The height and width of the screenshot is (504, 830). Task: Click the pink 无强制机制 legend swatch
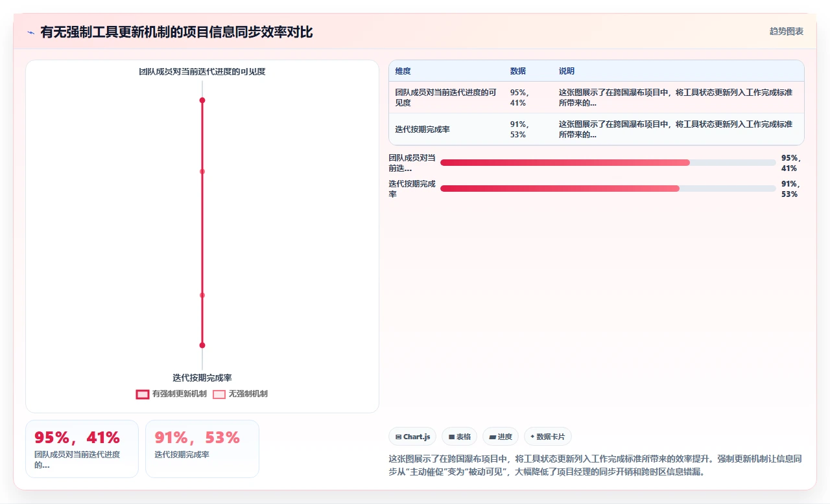(220, 394)
